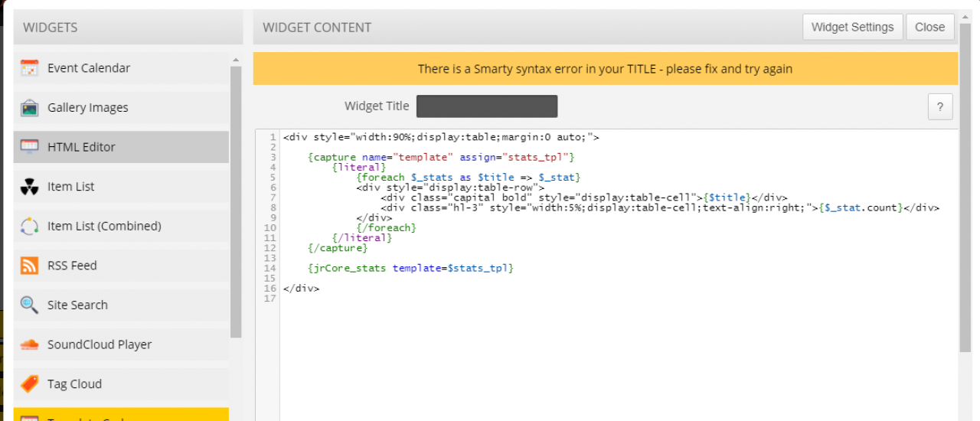Click the Item List (Combined) icon
The width and height of the screenshot is (980, 421).
point(30,226)
